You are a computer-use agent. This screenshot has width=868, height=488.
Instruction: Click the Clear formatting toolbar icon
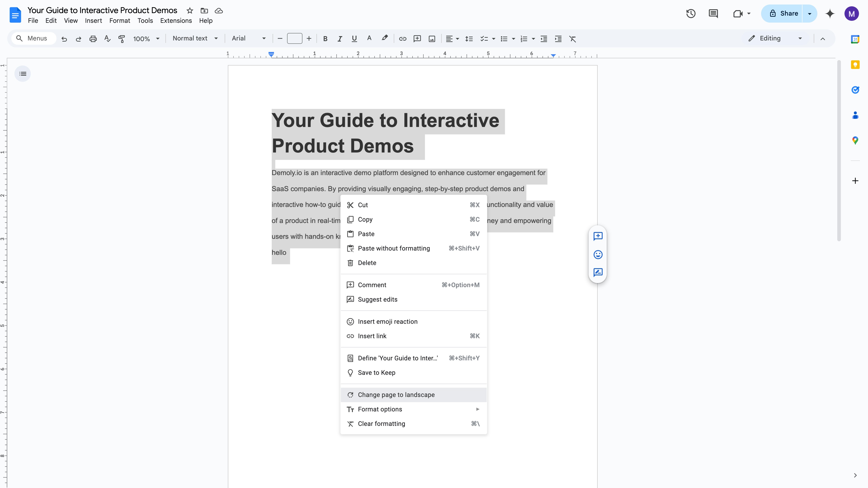coord(573,39)
